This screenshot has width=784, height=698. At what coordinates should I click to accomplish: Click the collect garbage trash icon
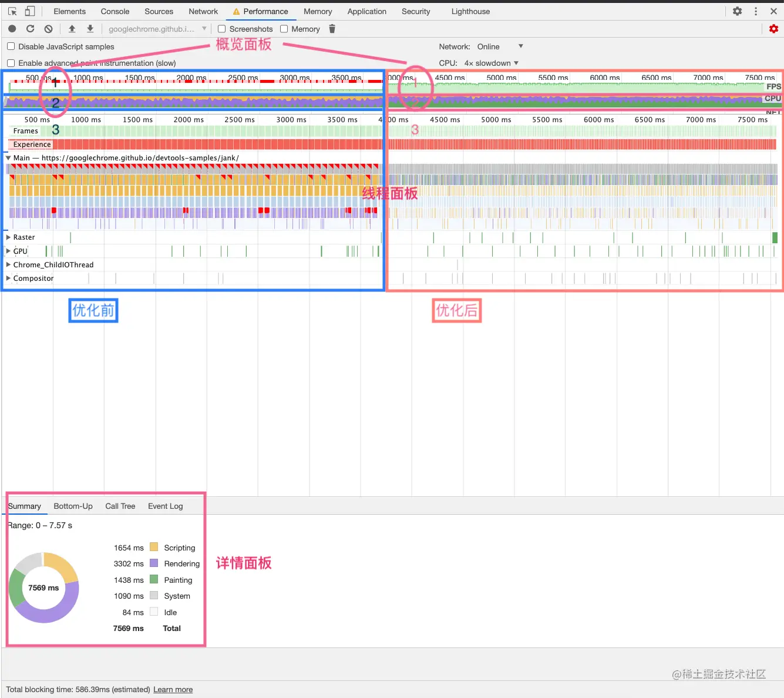tap(332, 29)
